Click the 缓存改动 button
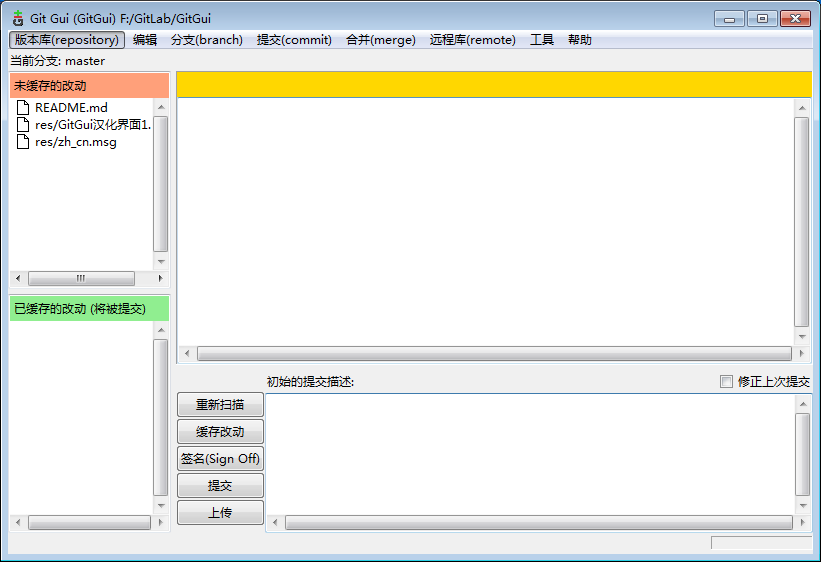821x562 pixels. pyautogui.click(x=220, y=432)
